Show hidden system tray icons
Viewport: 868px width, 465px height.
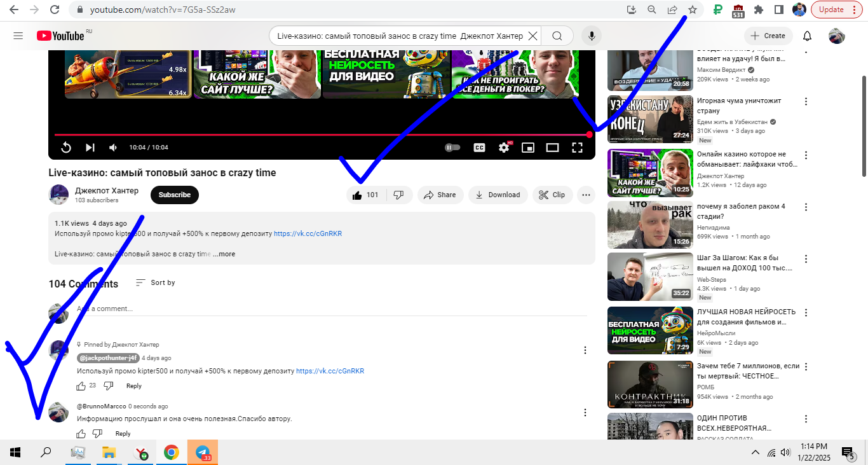[755, 452]
